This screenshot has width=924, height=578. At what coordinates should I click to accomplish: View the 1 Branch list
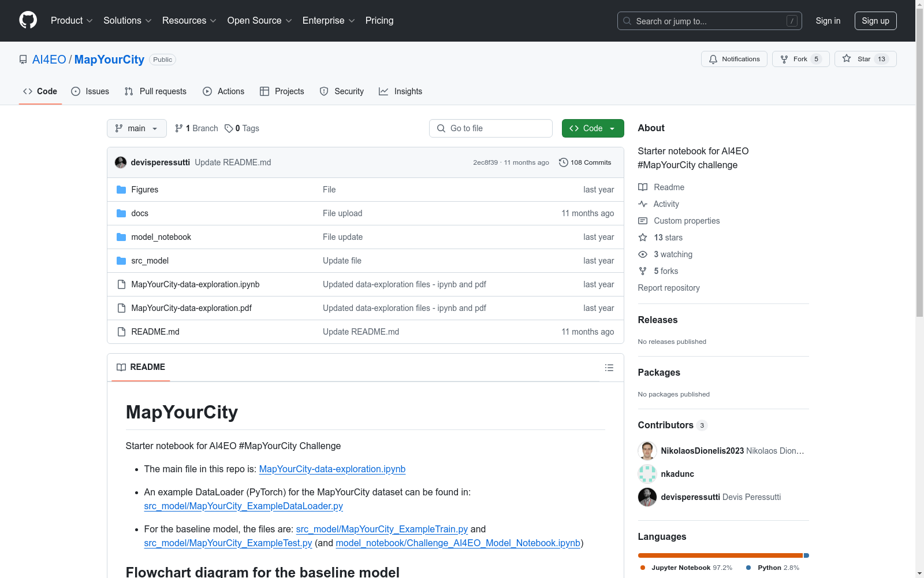click(x=196, y=128)
